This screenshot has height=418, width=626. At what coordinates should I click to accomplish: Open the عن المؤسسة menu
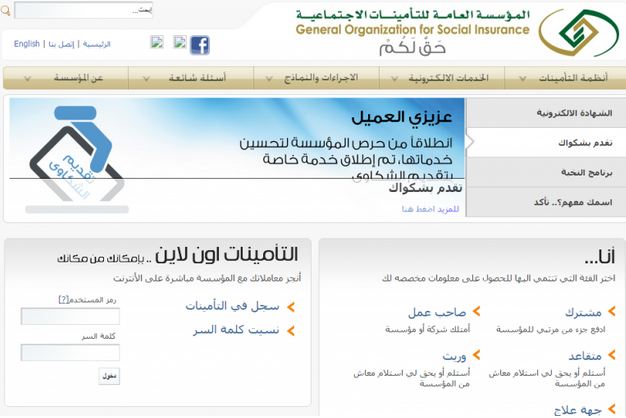point(73,77)
